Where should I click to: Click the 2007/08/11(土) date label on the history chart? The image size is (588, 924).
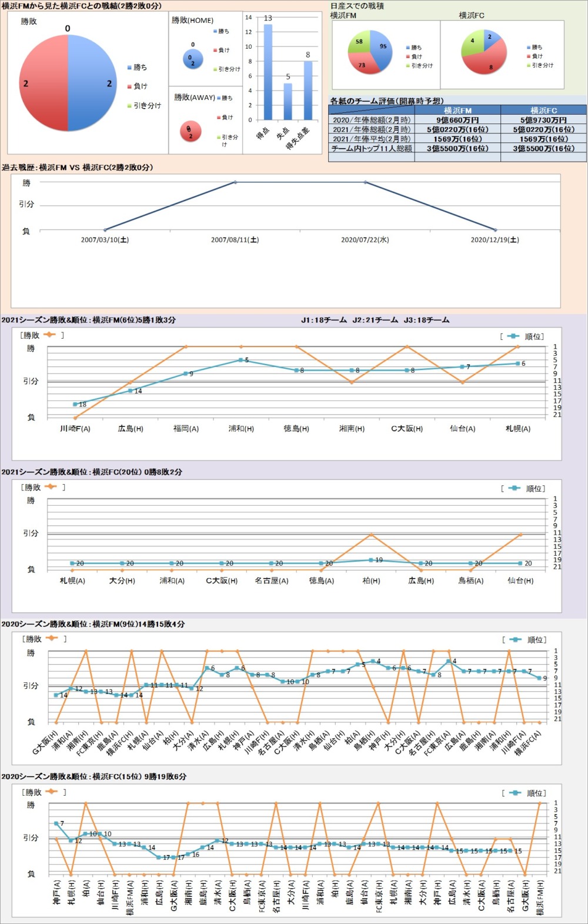click(x=235, y=240)
